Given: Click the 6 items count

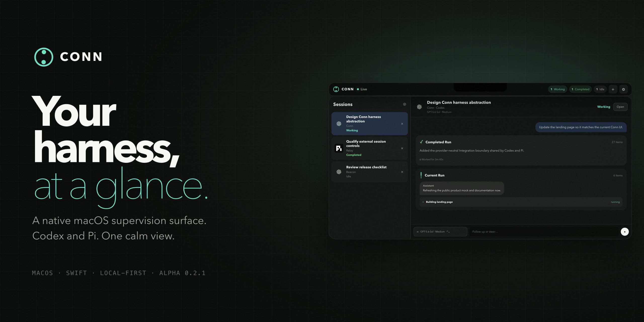Looking at the screenshot, I should click(x=618, y=176).
